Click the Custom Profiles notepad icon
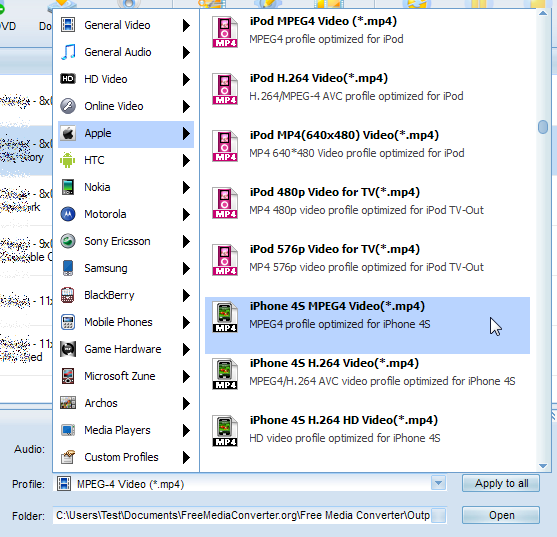Image resolution: width=557 pixels, height=537 pixels. (68, 457)
